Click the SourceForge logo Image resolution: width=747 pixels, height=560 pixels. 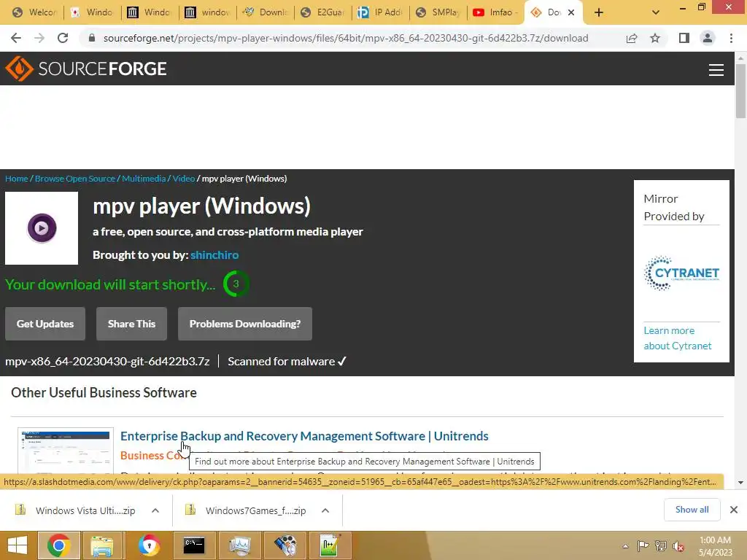[x=86, y=69]
